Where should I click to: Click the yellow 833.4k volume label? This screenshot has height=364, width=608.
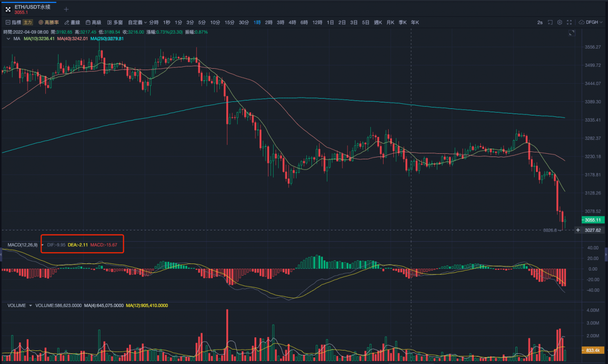pos(593,349)
